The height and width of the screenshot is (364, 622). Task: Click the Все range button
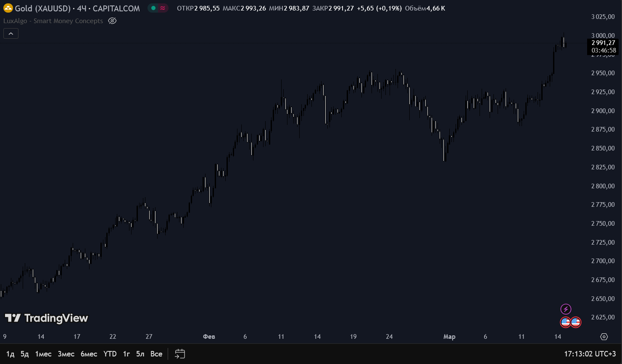(x=156, y=354)
